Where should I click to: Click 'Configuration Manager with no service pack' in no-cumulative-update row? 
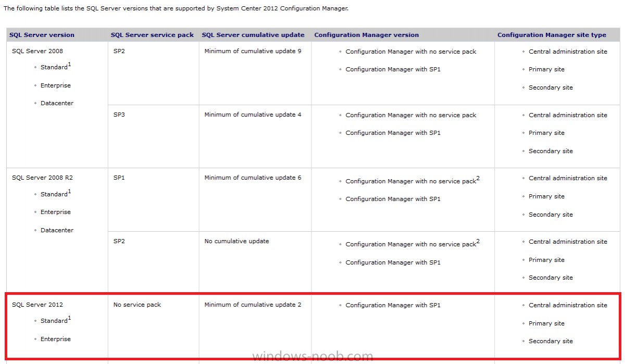411,244
